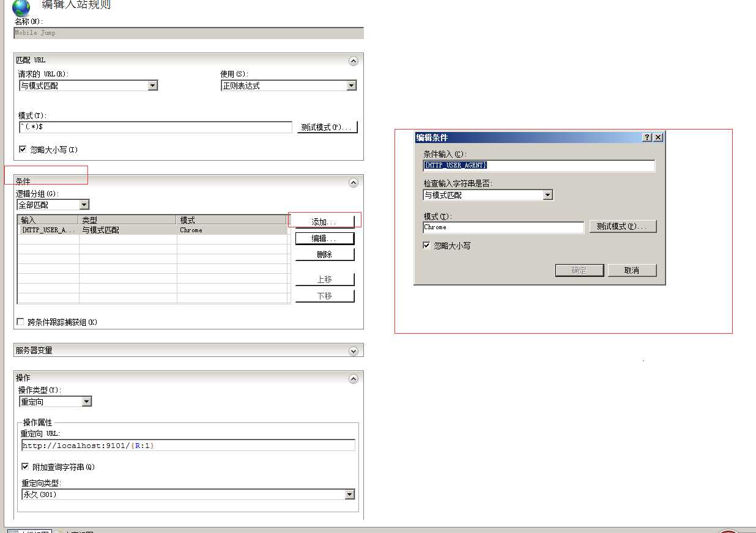
Task: Click the 添加 condition button
Action: [x=324, y=221]
